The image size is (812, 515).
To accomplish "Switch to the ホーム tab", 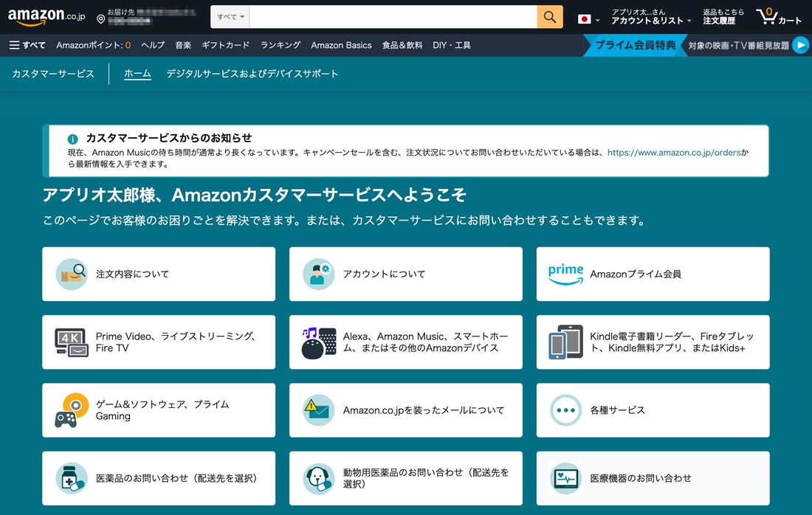I will (x=137, y=74).
